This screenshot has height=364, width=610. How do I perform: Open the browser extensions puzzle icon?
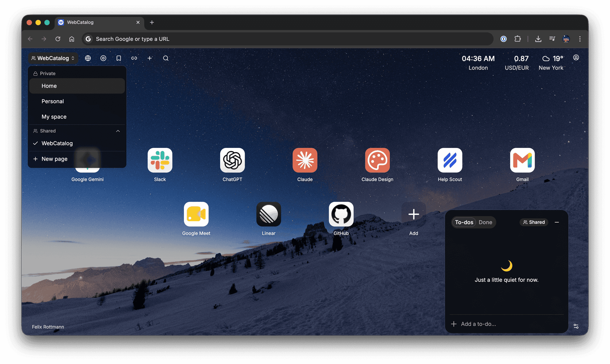pos(518,39)
